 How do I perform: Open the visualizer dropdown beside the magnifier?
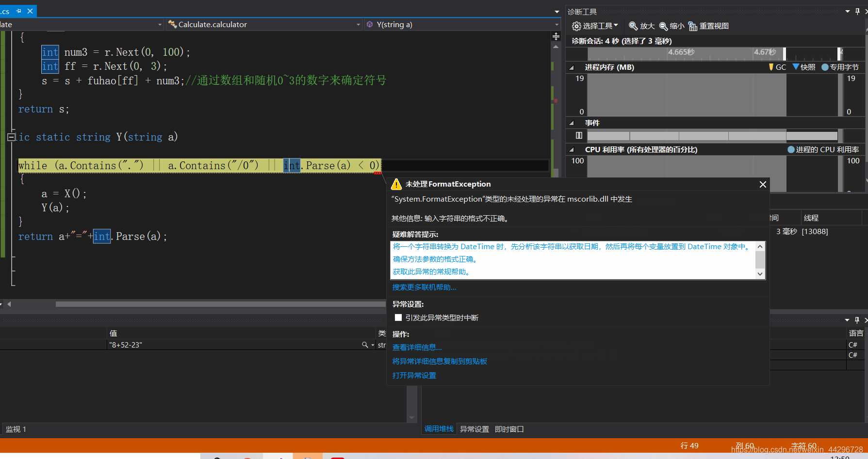(373, 345)
